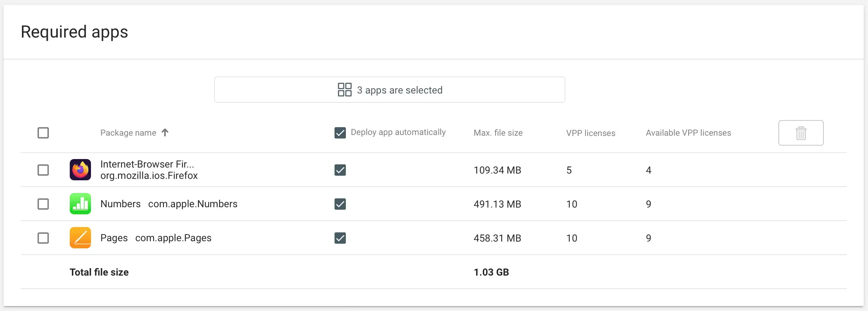This screenshot has height=311, width=868.
Task: Open the '3 apps are selected' picker
Action: coord(389,90)
